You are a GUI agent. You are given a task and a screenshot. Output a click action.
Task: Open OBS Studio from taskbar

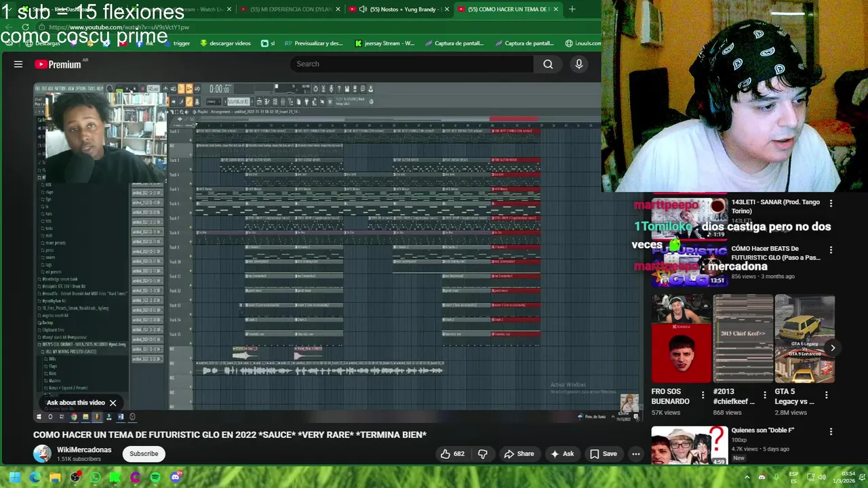(x=75, y=478)
